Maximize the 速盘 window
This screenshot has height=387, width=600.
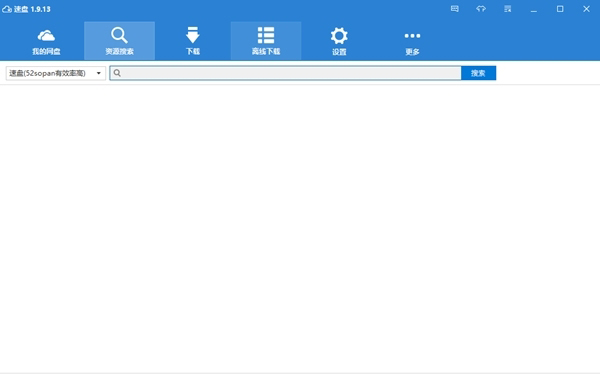[560, 9]
